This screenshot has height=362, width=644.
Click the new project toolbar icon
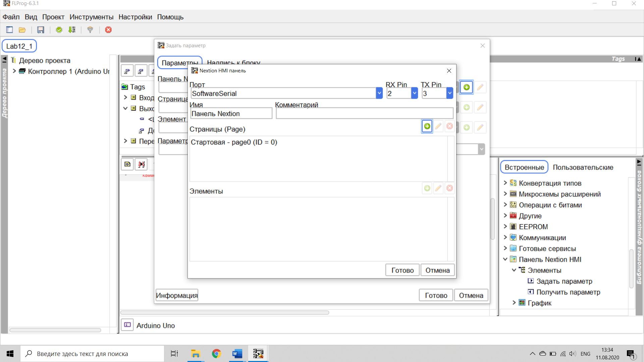9,30
